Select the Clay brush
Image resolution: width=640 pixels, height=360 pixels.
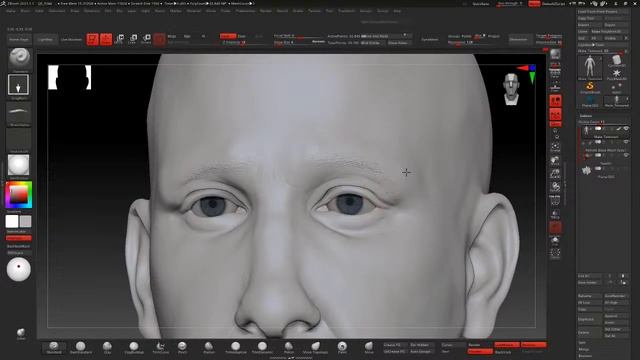107,347
